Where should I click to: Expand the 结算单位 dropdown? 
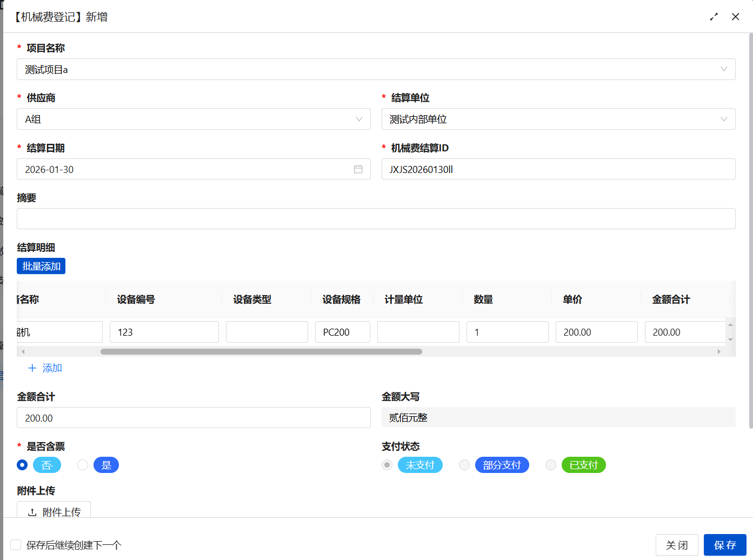(x=723, y=119)
